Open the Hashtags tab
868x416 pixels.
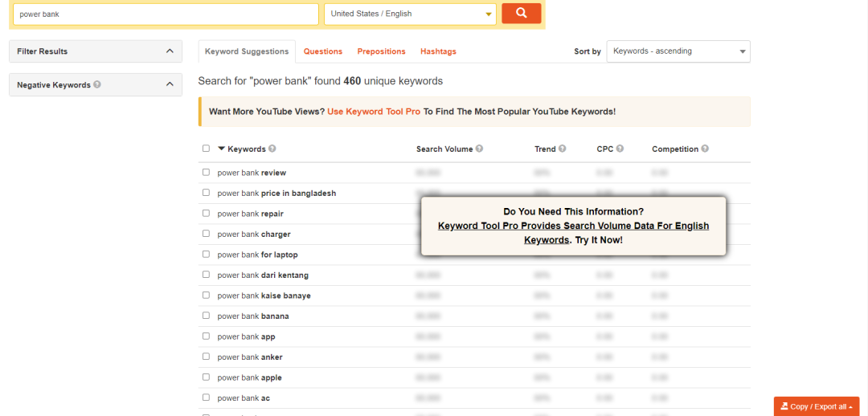click(x=438, y=51)
